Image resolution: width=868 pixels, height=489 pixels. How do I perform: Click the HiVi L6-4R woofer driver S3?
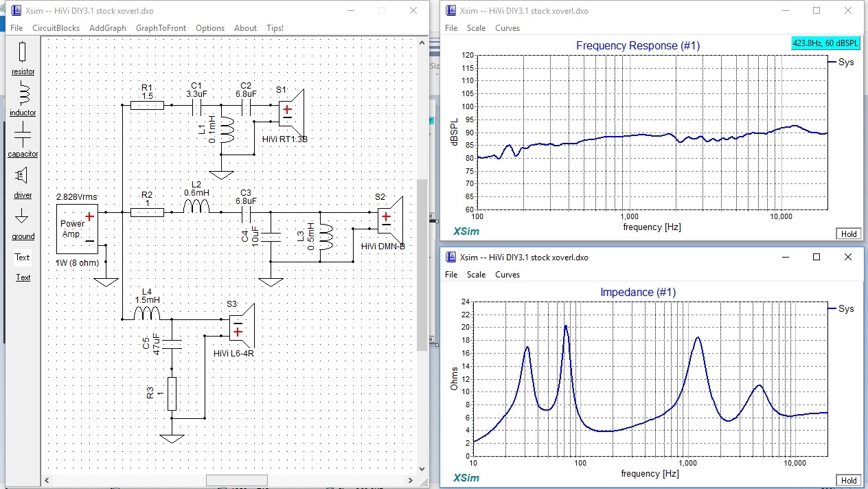point(242,327)
